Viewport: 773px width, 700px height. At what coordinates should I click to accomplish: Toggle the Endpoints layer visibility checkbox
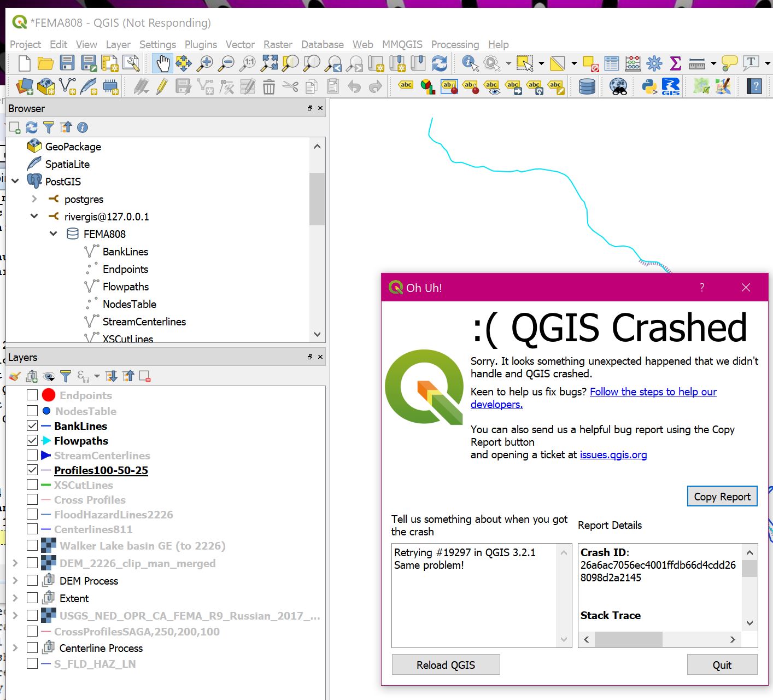point(32,395)
